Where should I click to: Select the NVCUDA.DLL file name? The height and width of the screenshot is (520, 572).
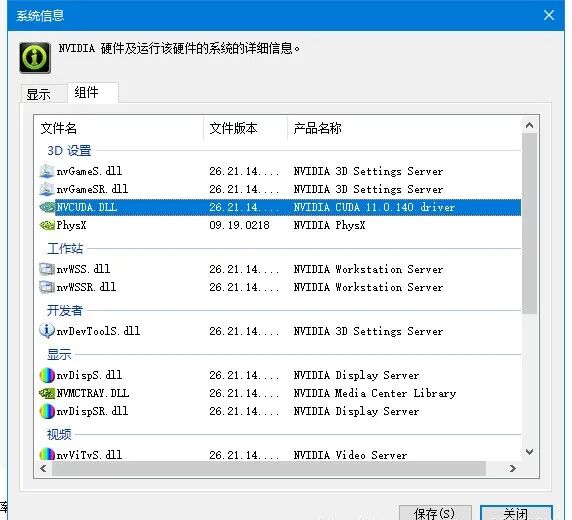(87, 207)
